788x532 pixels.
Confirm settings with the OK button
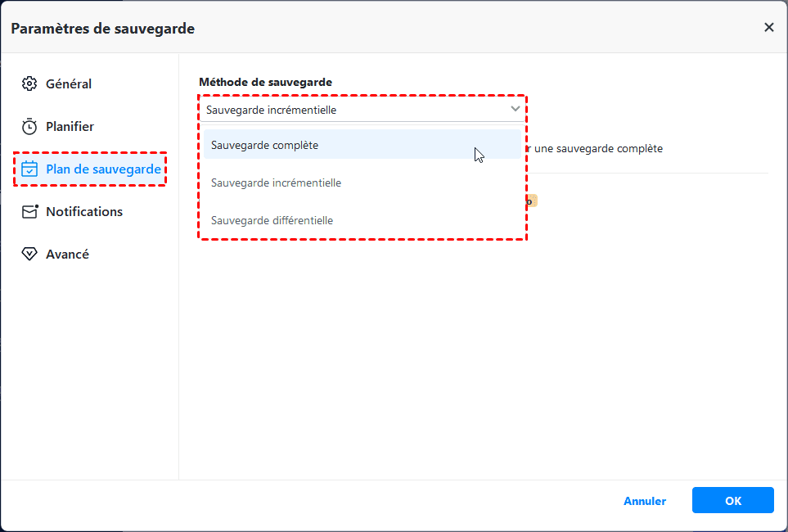tap(732, 500)
